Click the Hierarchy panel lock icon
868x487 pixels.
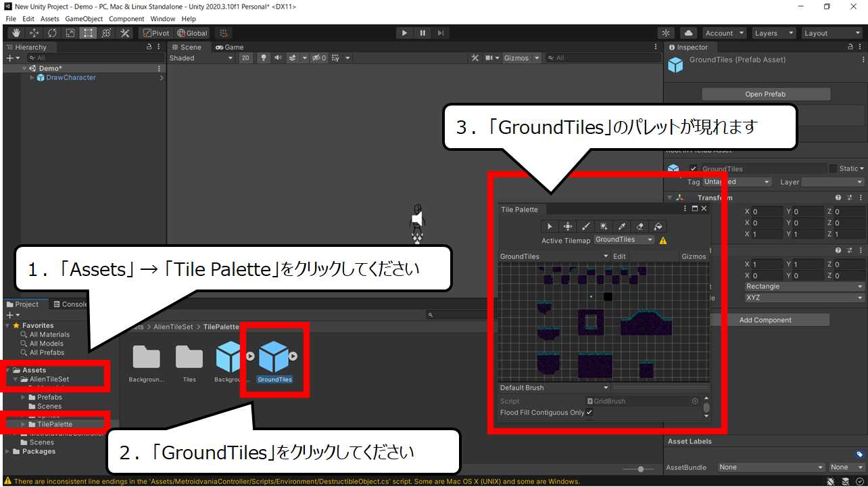point(149,47)
